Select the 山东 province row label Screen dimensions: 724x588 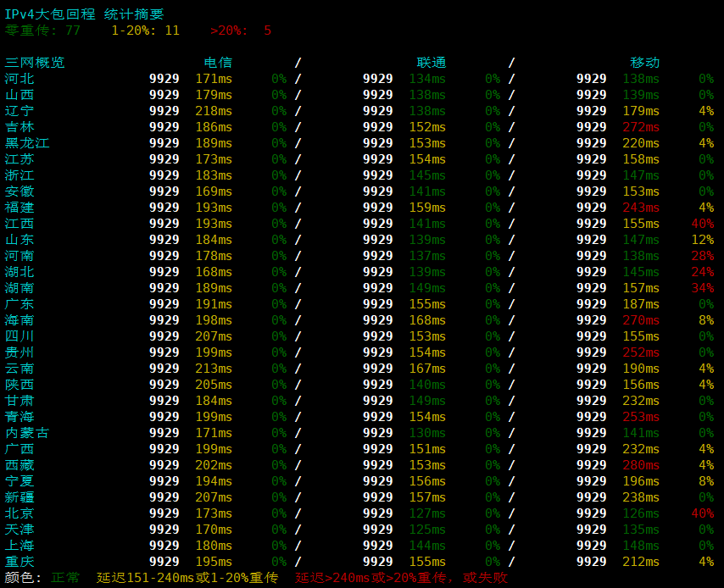pyautogui.click(x=19, y=240)
